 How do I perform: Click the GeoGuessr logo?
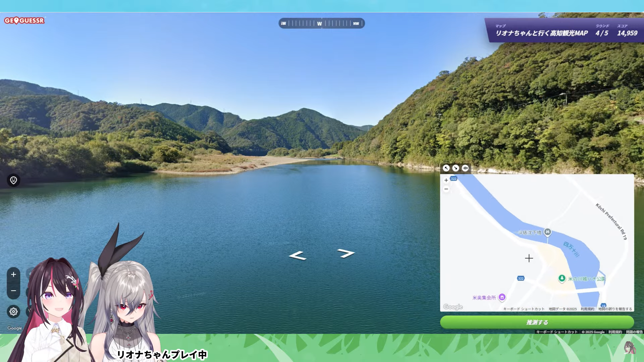point(24,21)
